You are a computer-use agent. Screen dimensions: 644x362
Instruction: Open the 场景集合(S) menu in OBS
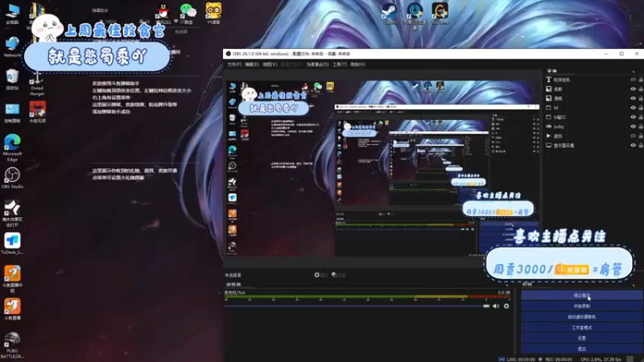(x=317, y=64)
